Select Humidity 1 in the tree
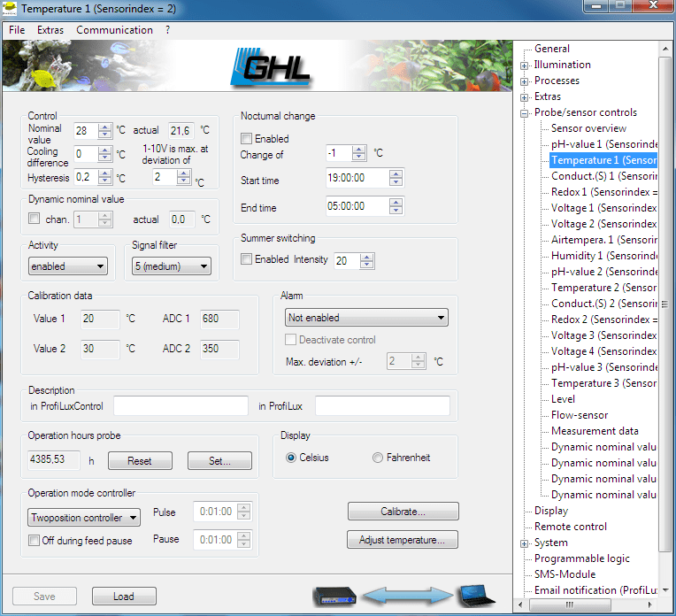676x616 pixels. (x=603, y=256)
